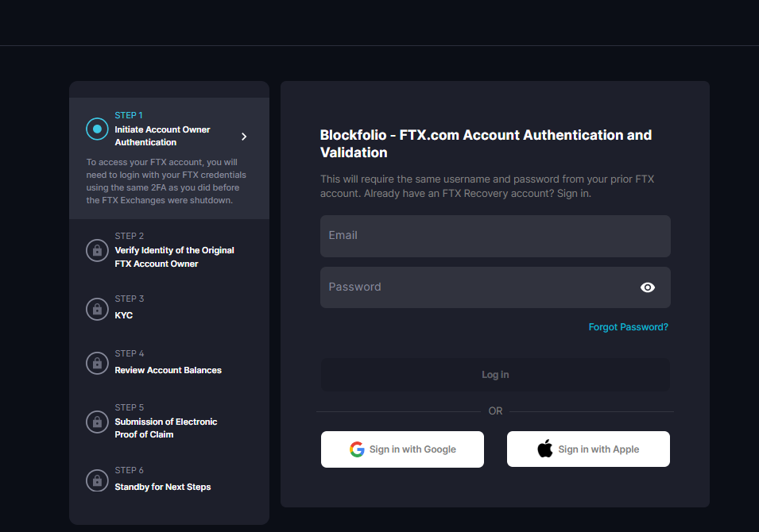Select Submission of Electronic Proof of Claim
Image resolution: width=759 pixels, height=532 pixels.
pos(165,428)
